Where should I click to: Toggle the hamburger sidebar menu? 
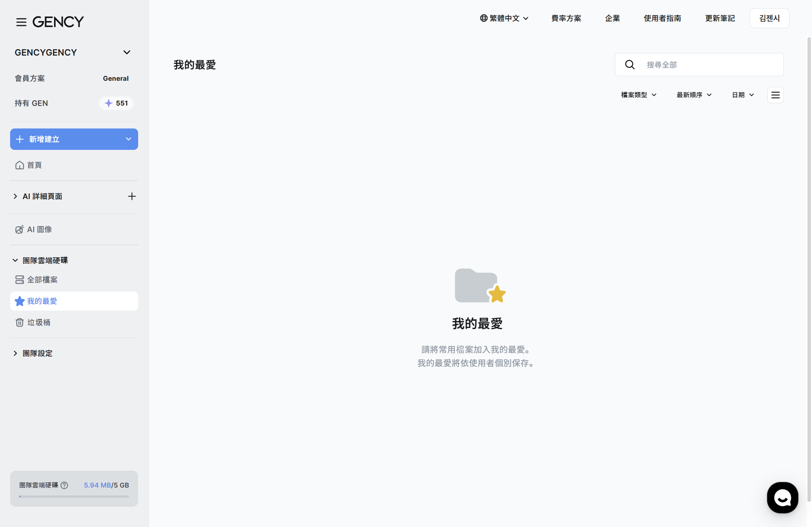point(21,22)
